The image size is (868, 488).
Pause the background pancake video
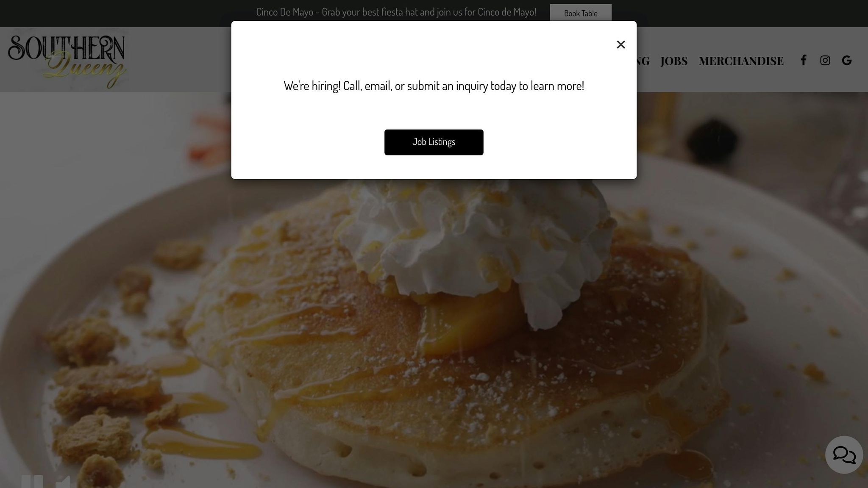[32, 482]
